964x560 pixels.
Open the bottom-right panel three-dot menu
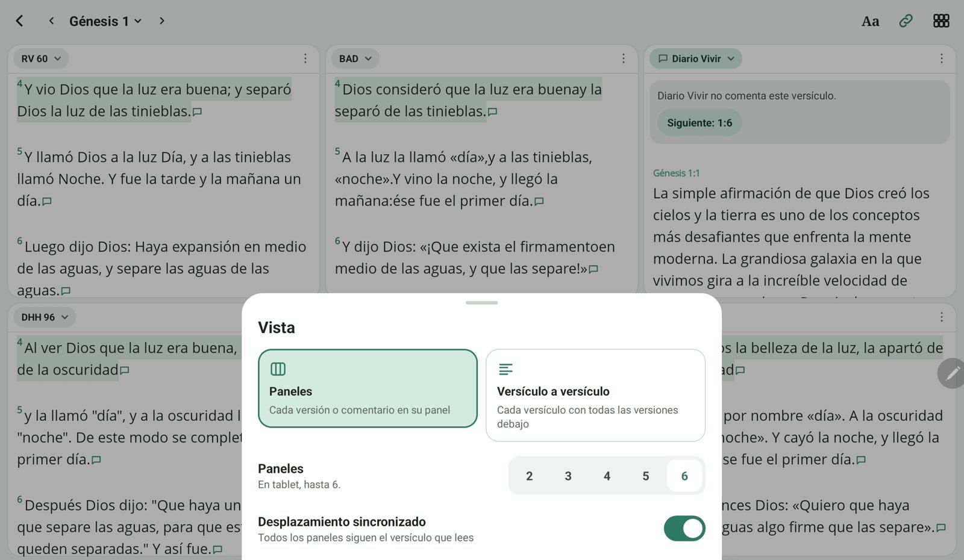942,317
